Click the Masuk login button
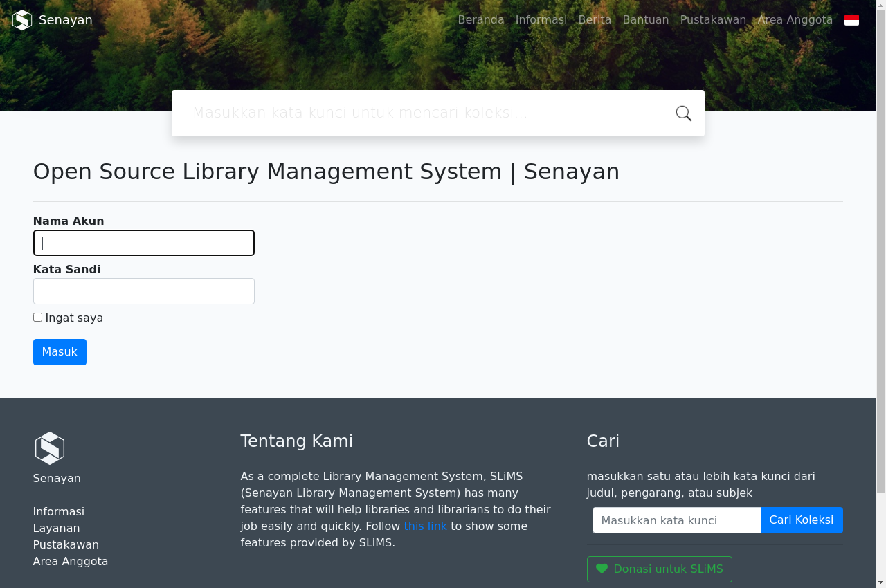The height and width of the screenshot is (588, 886). (60, 352)
